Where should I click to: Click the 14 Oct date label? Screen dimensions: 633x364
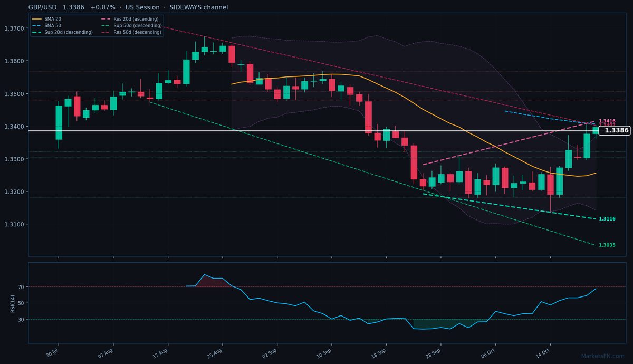543,353
